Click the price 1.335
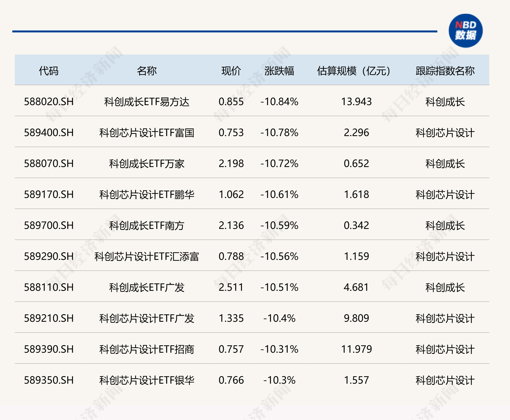The image size is (510, 420). pyautogui.click(x=231, y=318)
